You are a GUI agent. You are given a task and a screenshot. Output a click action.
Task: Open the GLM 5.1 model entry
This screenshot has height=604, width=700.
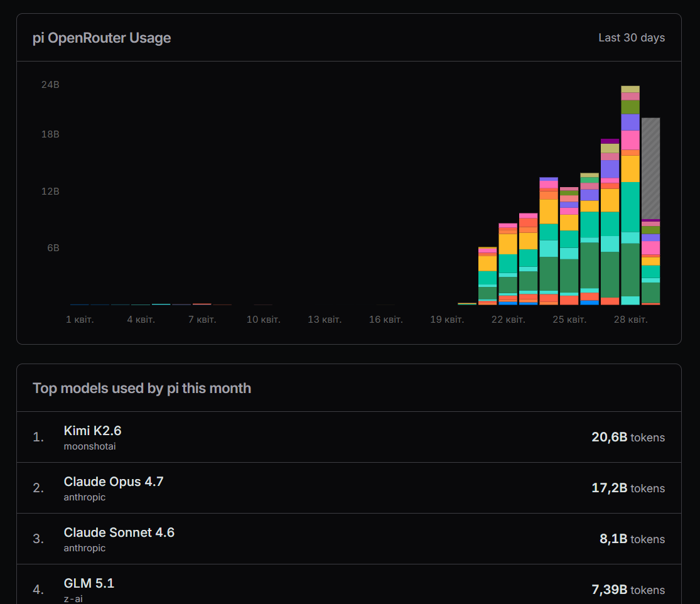coord(89,583)
